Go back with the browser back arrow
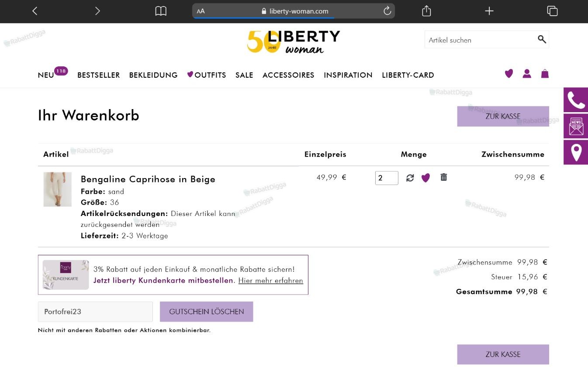 point(35,11)
